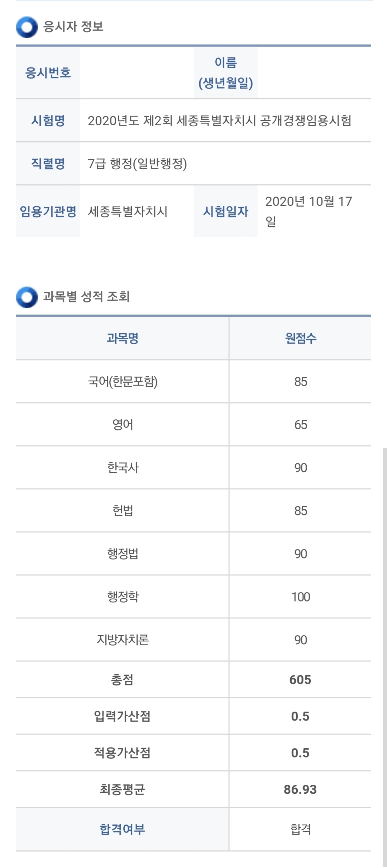The height and width of the screenshot is (868, 387).
Task: Tap the 행정학 score of 100
Action: [301, 597]
